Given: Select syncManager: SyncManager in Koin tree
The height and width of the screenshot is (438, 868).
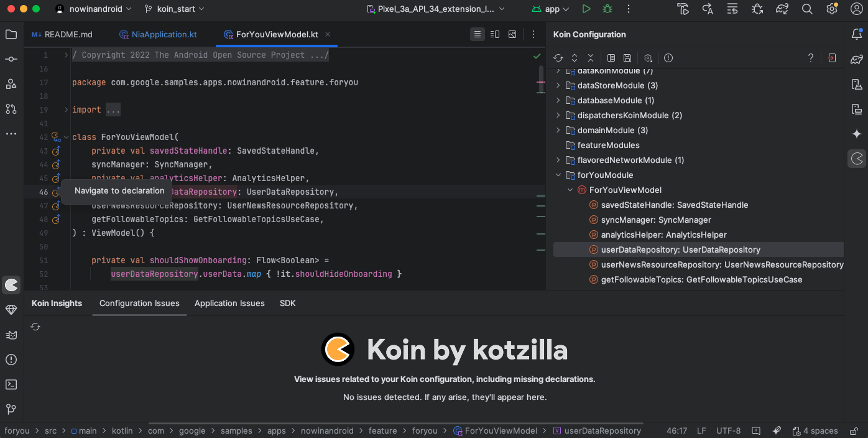Looking at the screenshot, I should click(x=655, y=220).
